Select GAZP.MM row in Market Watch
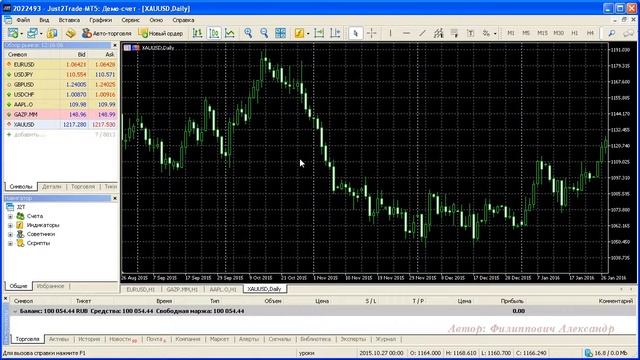 [60, 114]
